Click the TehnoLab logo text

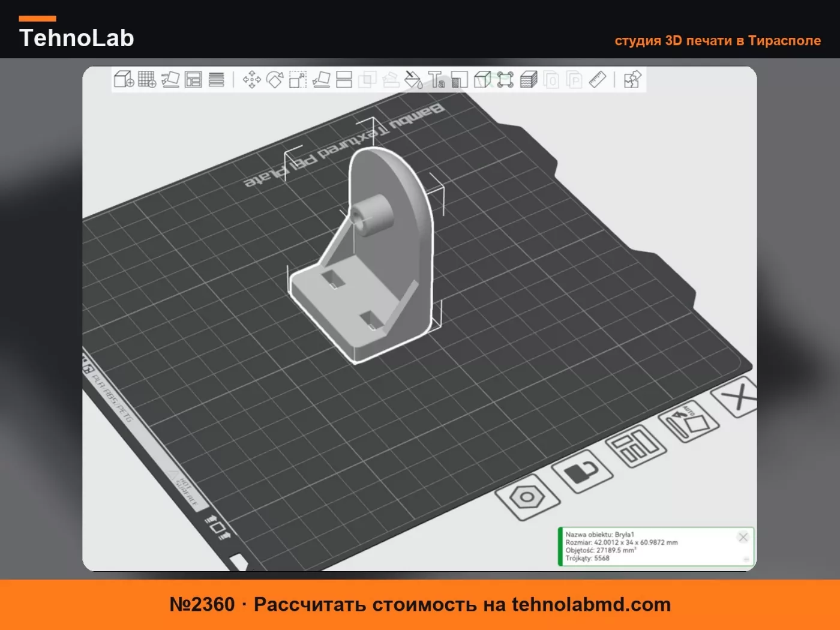coord(77,38)
